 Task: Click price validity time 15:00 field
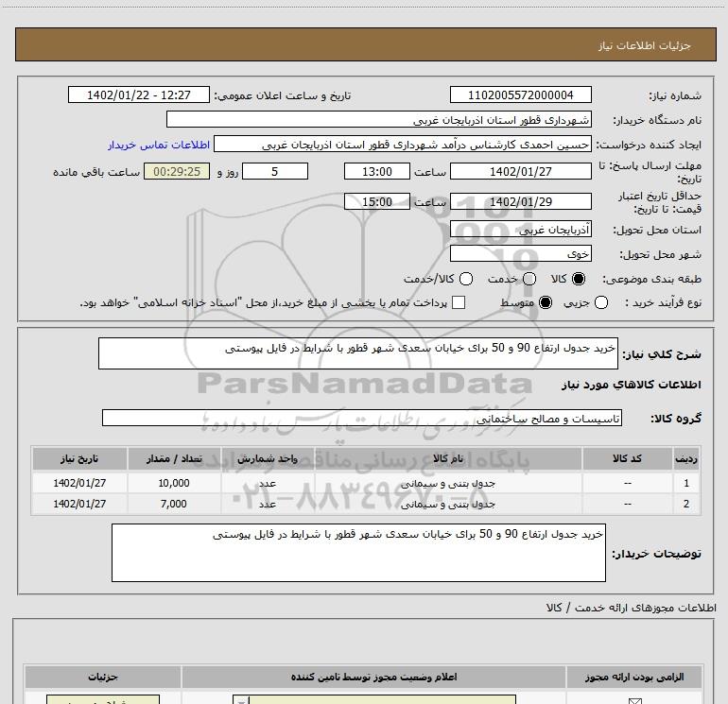pyautogui.click(x=377, y=202)
